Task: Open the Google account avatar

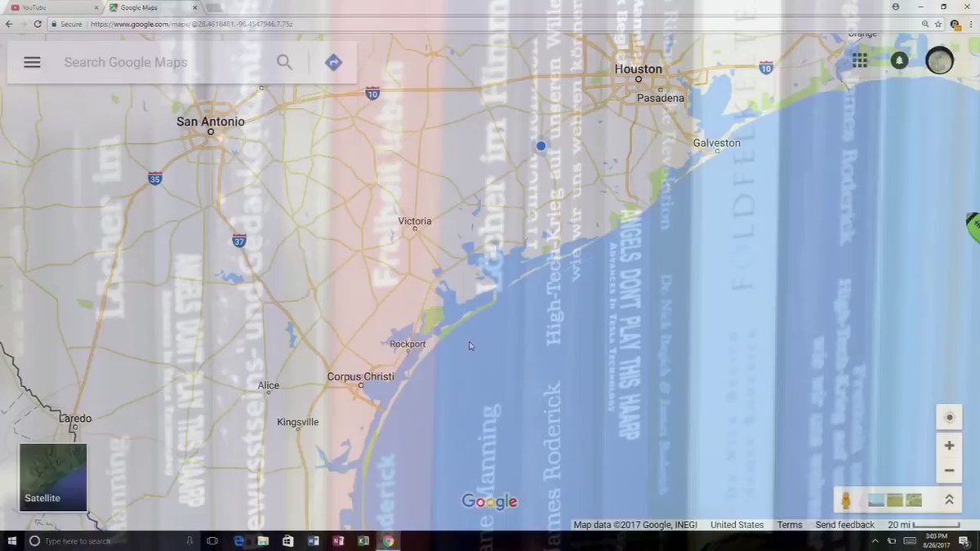Action: click(x=939, y=60)
